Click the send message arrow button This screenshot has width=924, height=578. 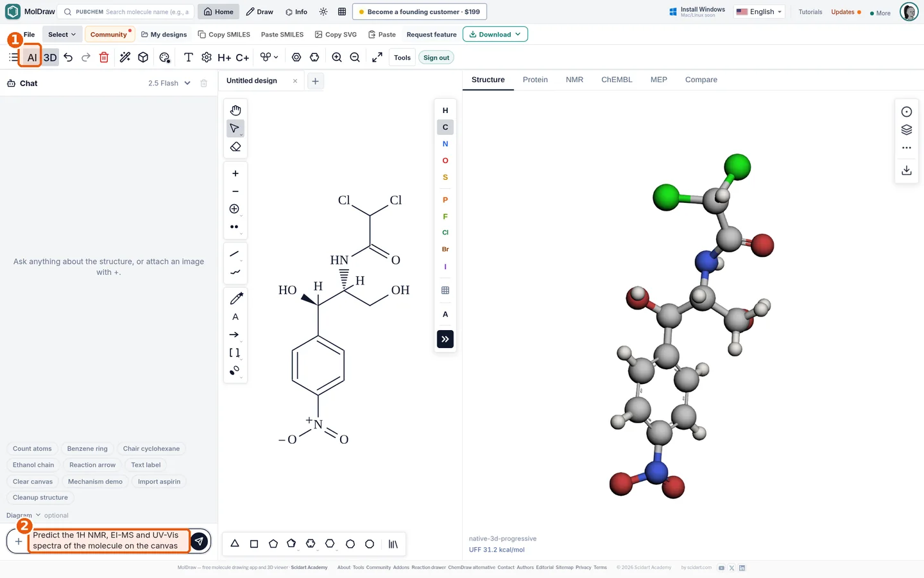200,541
